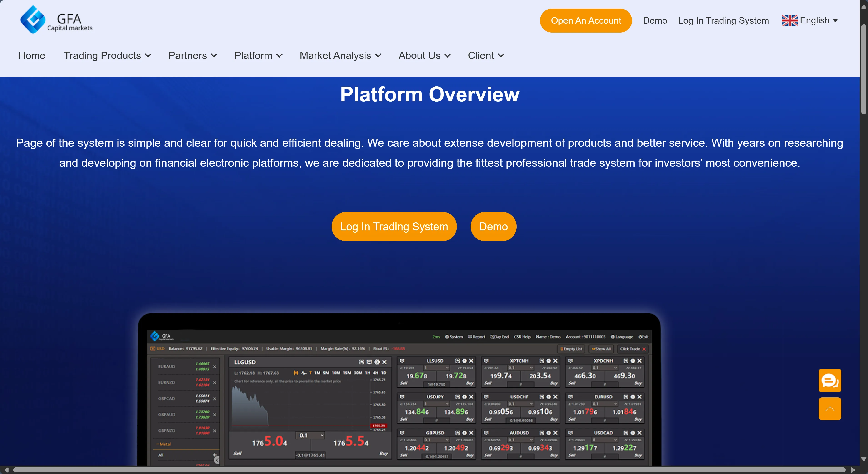Click the orange Log In Trading System button
The height and width of the screenshot is (474, 868).
click(394, 227)
